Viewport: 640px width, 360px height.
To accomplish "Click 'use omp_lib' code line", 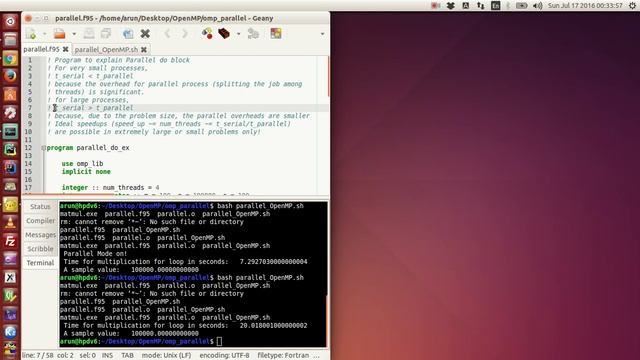I will point(82,164).
